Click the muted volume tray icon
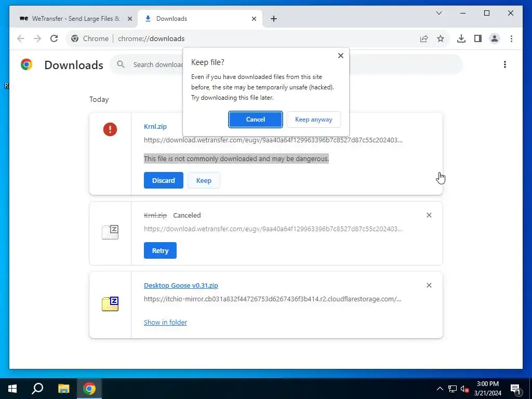This screenshot has width=532, height=399. point(464,389)
